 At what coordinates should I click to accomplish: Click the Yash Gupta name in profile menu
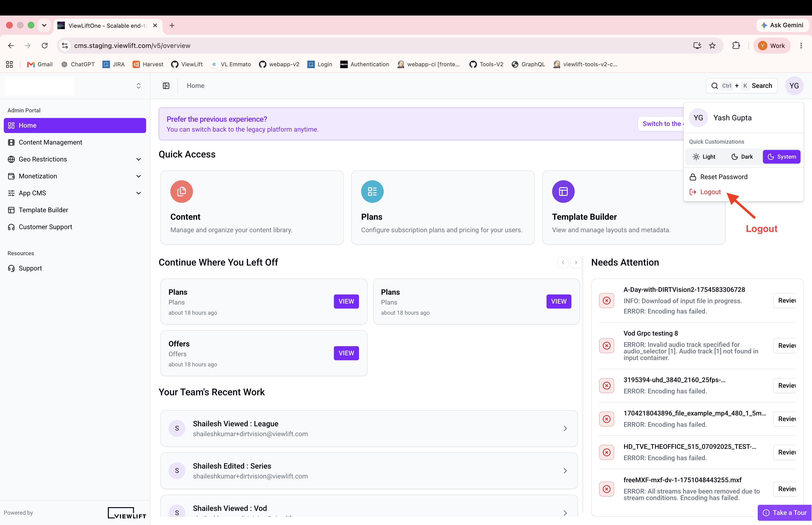click(x=732, y=118)
